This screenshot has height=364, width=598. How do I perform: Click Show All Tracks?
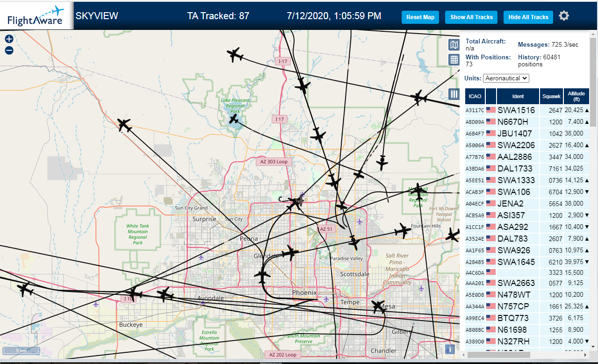471,17
